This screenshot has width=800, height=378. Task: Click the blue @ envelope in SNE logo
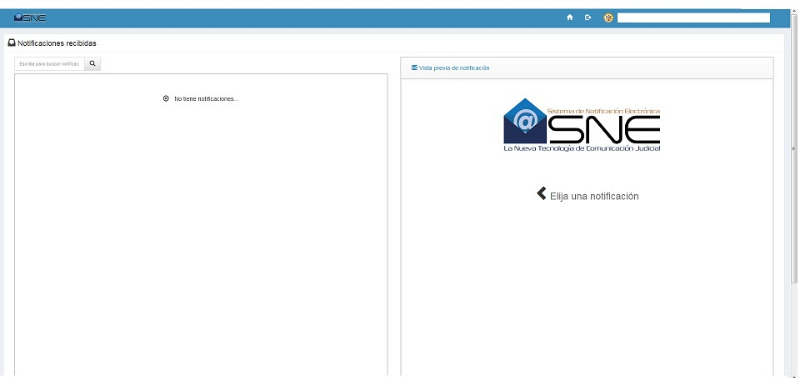pyautogui.click(x=525, y=120)
